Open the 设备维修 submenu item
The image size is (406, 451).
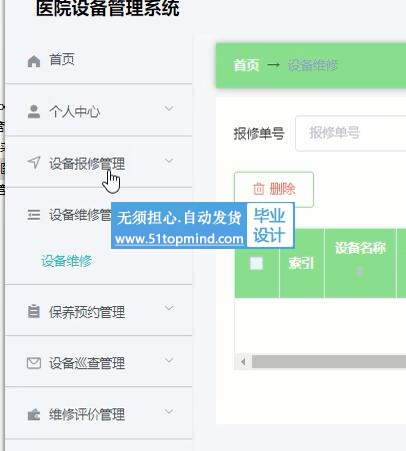(x=66, y=261)
